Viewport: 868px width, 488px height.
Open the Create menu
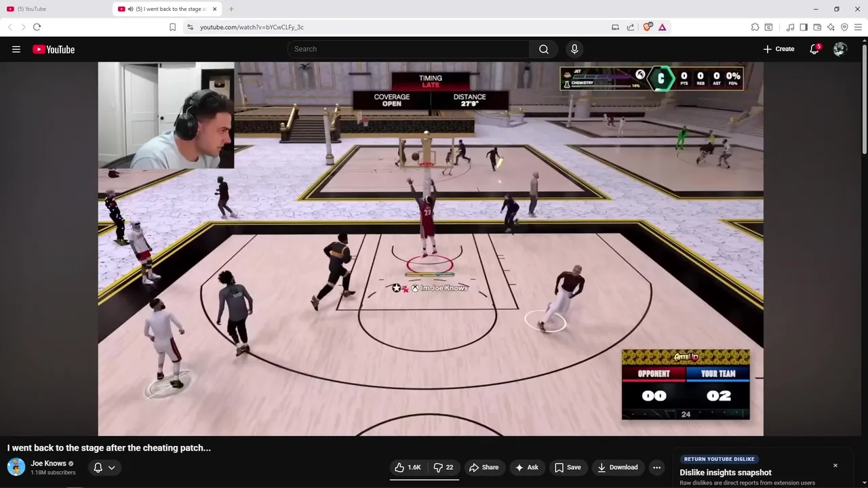pyautogui.click(x=778, y=49)
